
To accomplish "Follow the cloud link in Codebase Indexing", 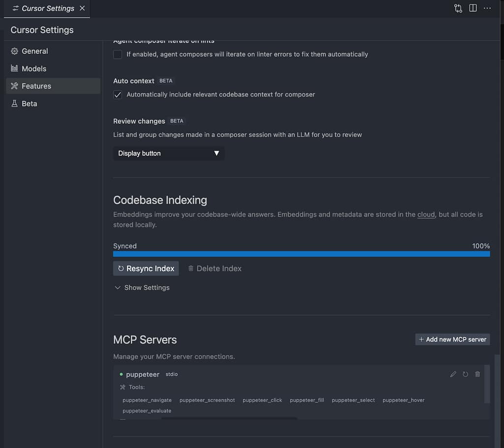I will click(x=426, y=215).
